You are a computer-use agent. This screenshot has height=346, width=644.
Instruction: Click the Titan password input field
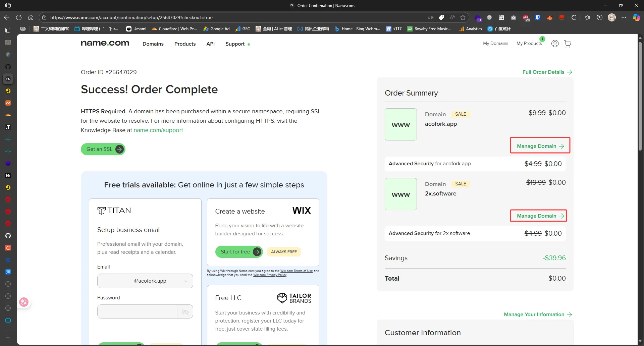point(137,312)
